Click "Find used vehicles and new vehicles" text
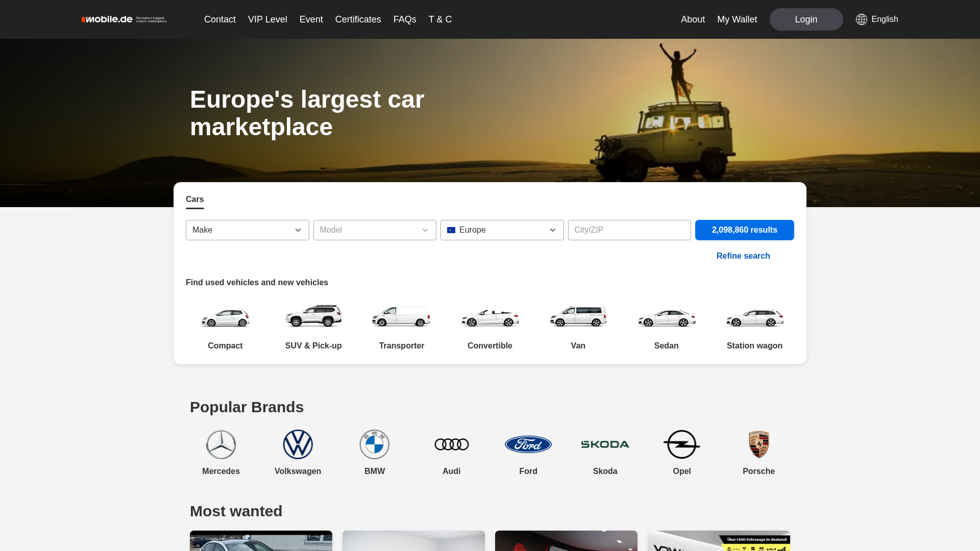The height and width of the screenshot is (551, 980). point(257,283)
